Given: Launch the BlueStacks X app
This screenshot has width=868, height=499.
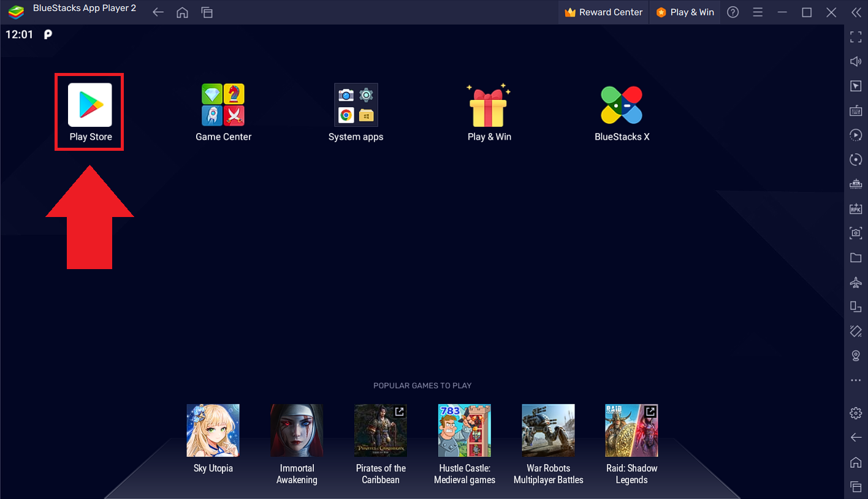Looking at the screenshot, I should coord(622,105).
